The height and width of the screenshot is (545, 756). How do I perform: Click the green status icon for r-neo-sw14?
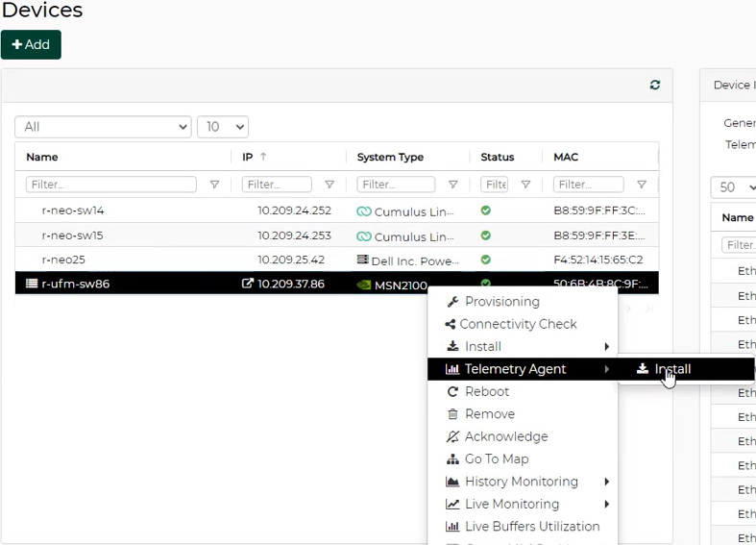486,211
